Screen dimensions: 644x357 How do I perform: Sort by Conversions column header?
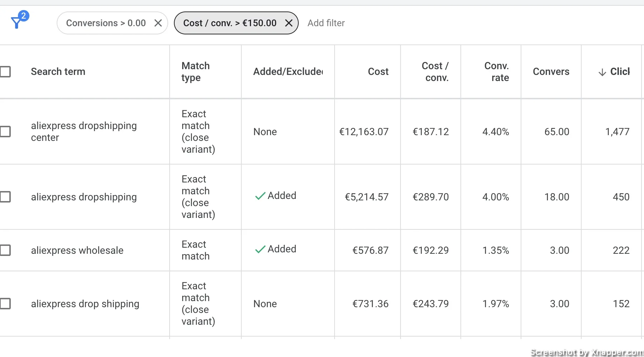551,72
